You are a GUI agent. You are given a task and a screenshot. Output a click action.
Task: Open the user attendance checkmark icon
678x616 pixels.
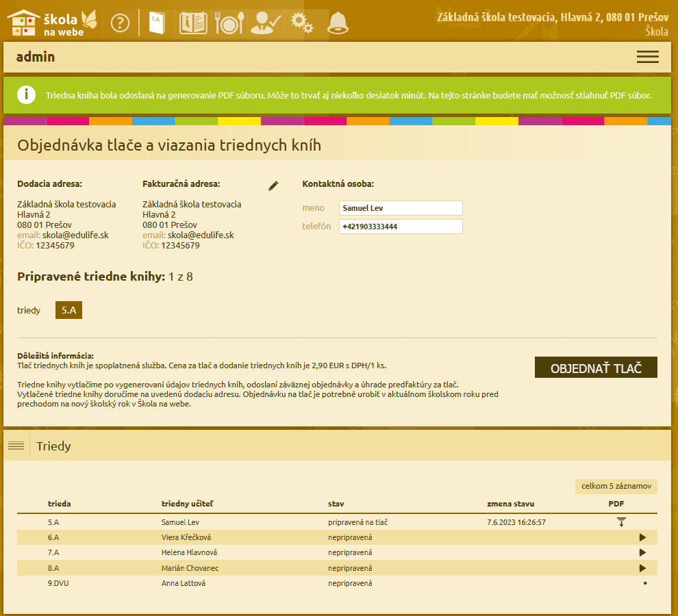[266, 23]
